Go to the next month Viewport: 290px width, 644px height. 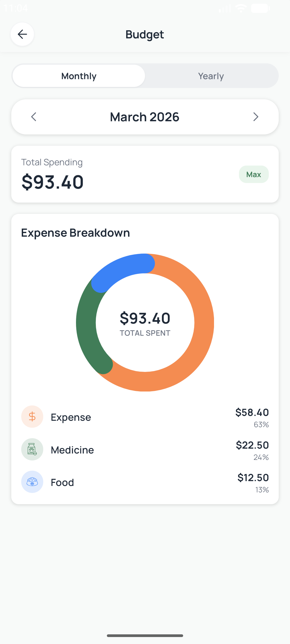256,117
